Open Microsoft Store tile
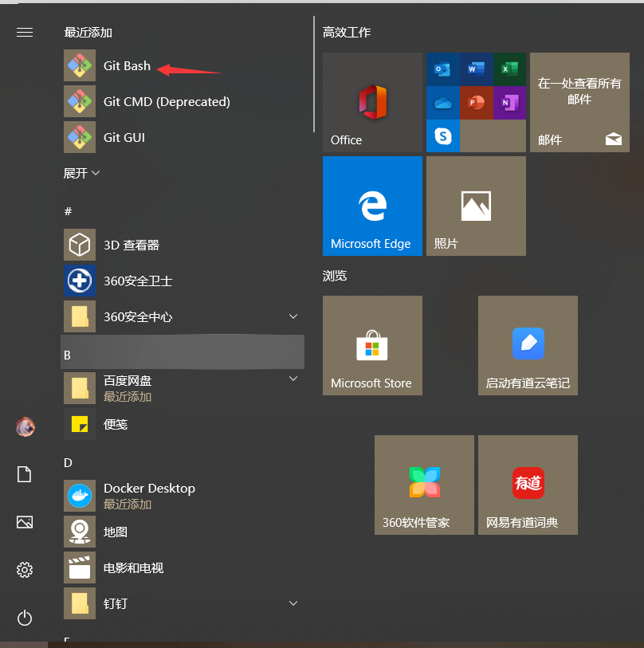The height and width of the screenshot is (648, 644). point(372,345)
